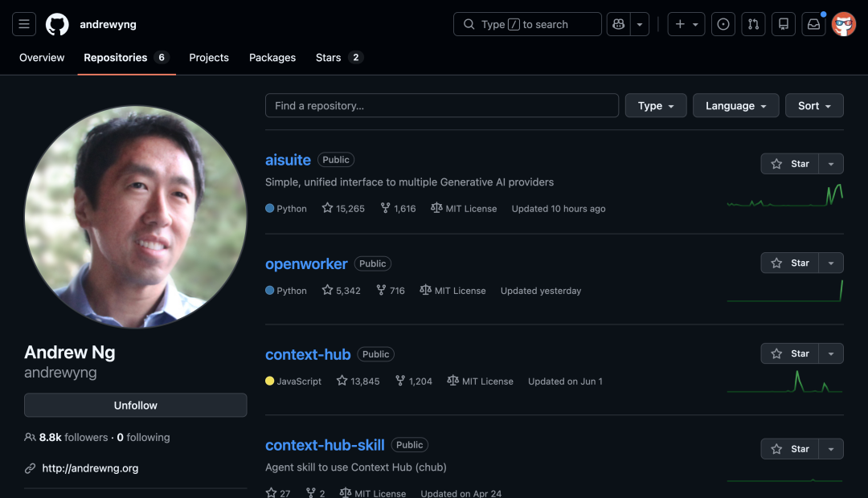868x498 pixels.
Task: Click the Unfollow button
Action: [x=136, y=405]
